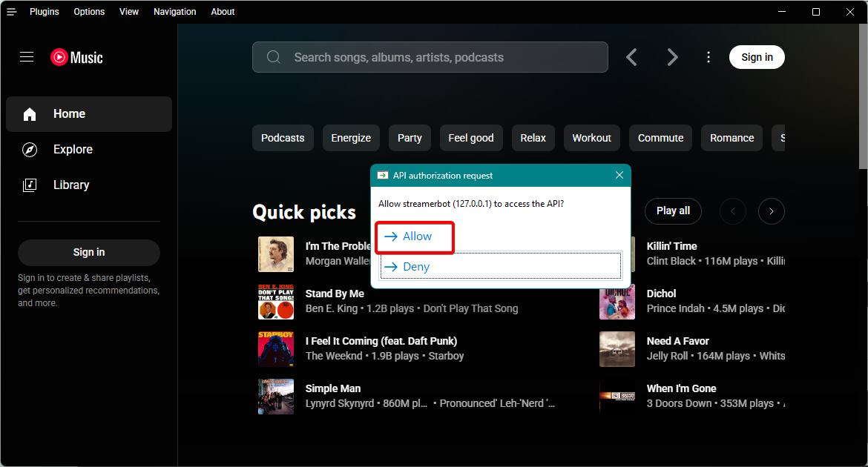868x467 pixels.
Task: Play When I'm Gone album thumbnail
Action: point(617,397)
